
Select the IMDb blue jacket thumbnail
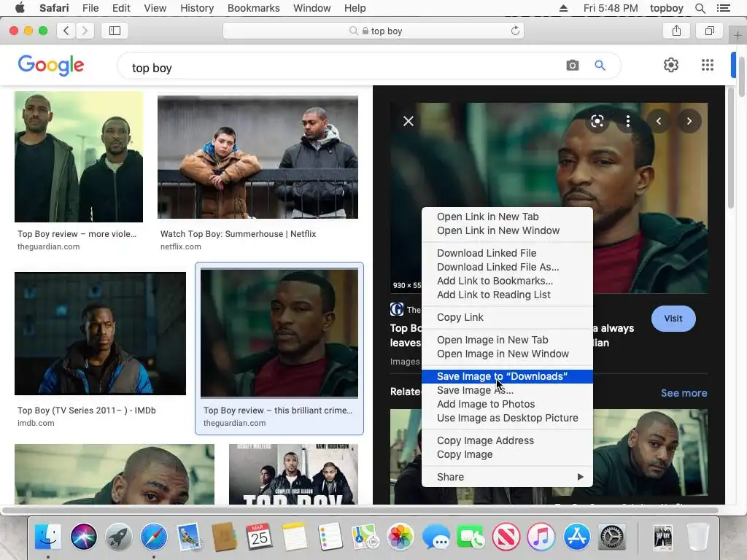pos(100,333)
